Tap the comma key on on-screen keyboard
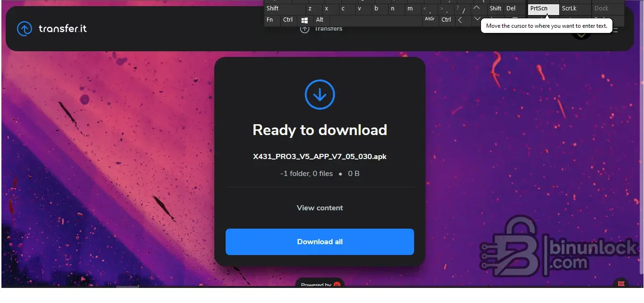This screenshot has width=644, height=303. pyautogui.click(x=429, y=9)
